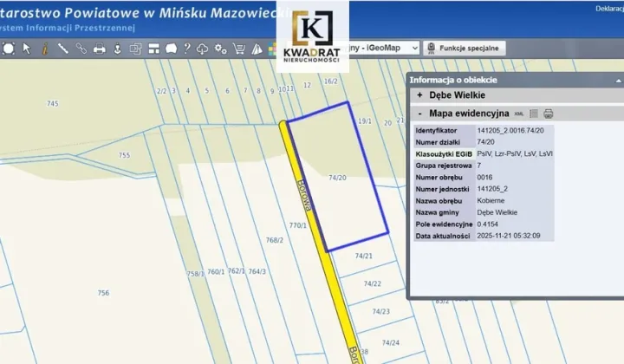This screenshot has height=364, width=624.
Task: Click Nazwa gminy value Dębe Wielkie
Action: click(497, 212)
